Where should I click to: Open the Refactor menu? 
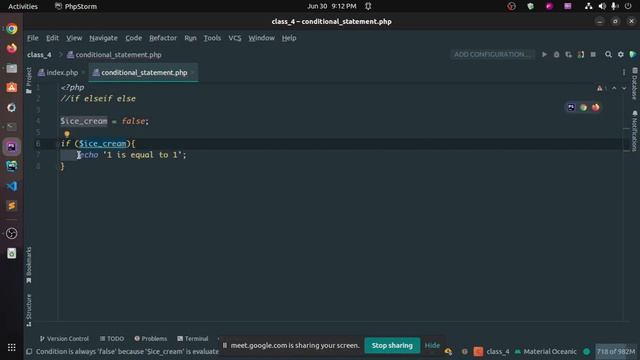click(x=163, y=38)
